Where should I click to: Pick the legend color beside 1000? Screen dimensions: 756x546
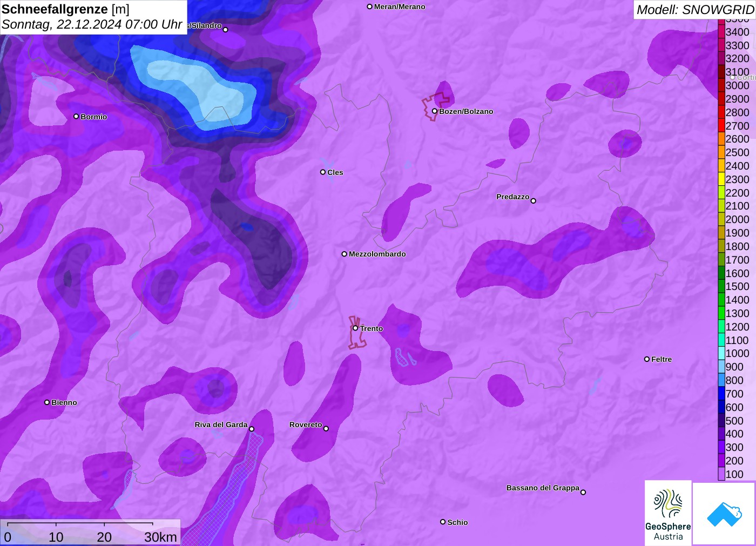(721, 353)
